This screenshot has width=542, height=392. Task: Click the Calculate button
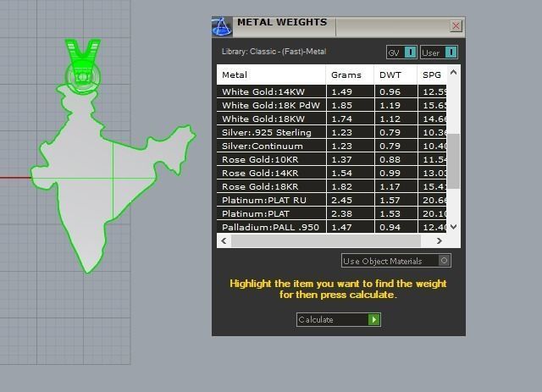click(339, 319)
